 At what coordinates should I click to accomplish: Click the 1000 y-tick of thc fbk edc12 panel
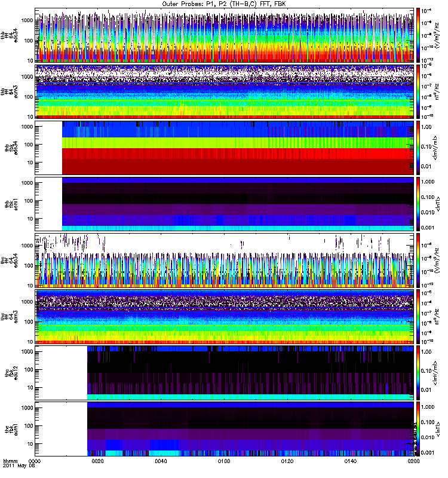coord(27,352)
